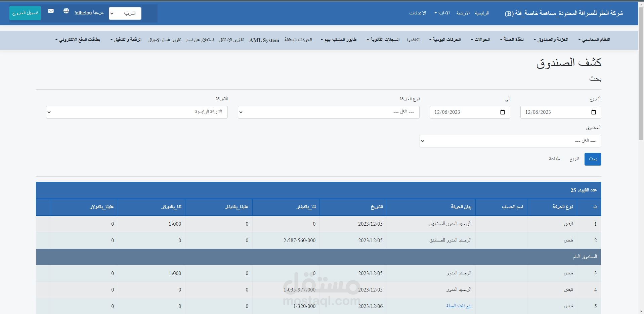This screenshot has width=644, height=314.
Task: Expand the نافذة العملة menu
Action: coord(512,40)
